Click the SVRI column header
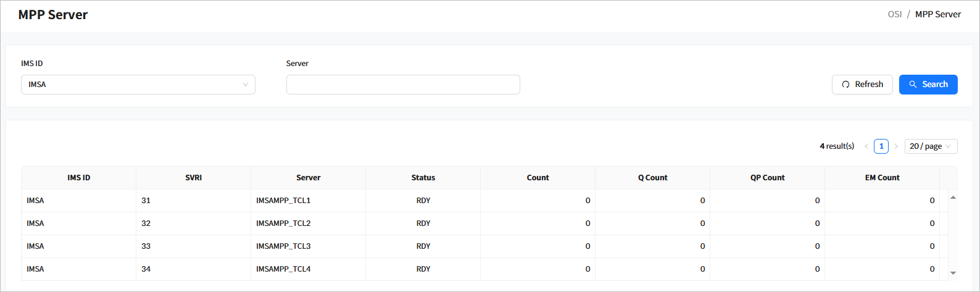 [193, 178]
